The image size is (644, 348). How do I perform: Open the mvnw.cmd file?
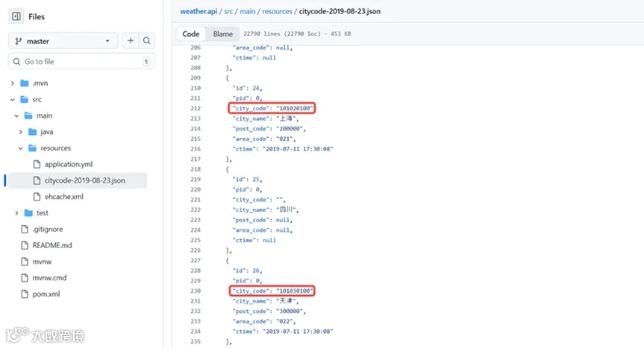(49, 277)
